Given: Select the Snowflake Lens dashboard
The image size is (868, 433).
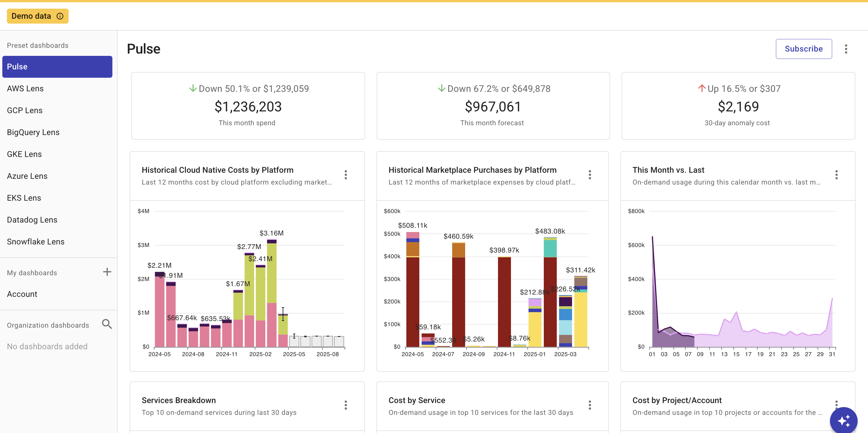Looking at the screenshot, I should (x=35, y=242).
